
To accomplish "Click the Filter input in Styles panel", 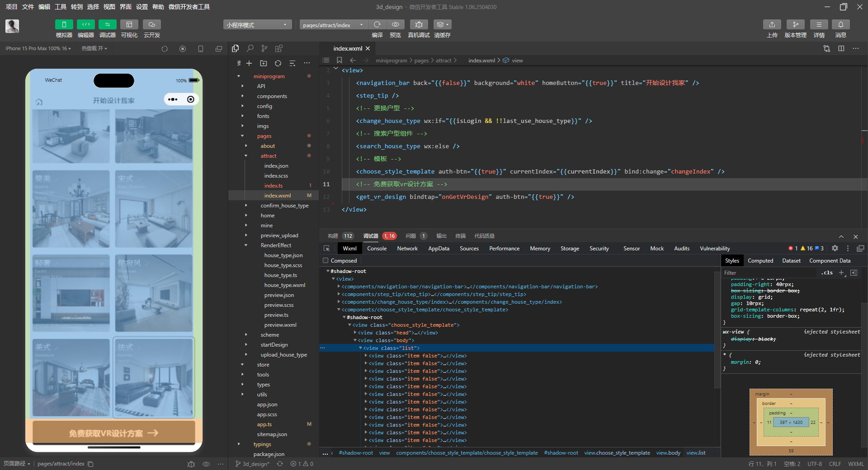I will (x=769, y=273).
